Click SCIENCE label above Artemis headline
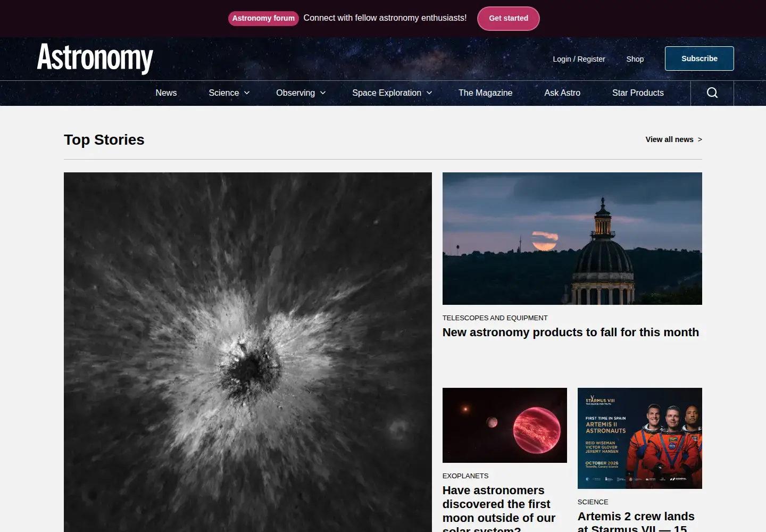The width and height of the screenshot is (766, 532). (593, 502)
